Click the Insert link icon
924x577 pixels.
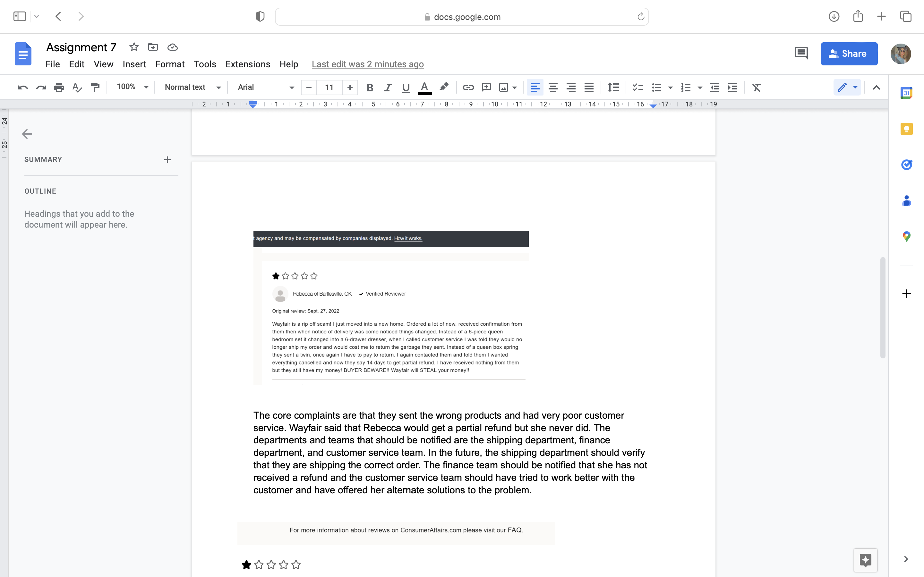[468, 88]
